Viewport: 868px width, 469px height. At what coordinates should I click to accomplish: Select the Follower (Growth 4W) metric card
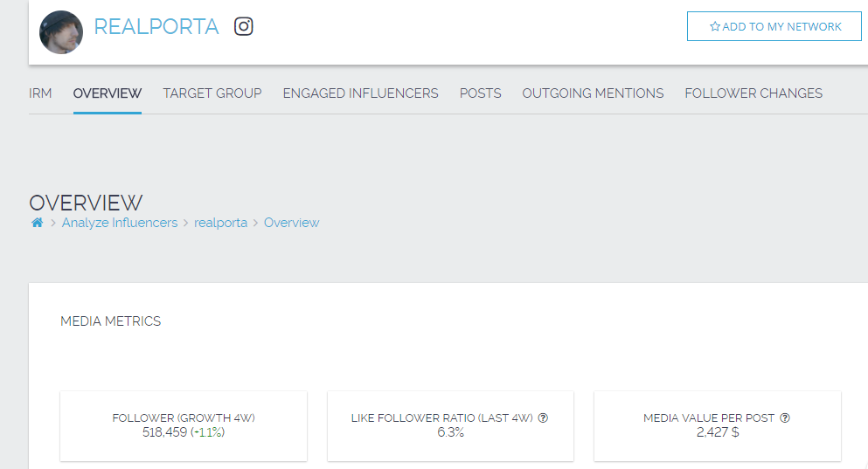(x=184, y=425)
